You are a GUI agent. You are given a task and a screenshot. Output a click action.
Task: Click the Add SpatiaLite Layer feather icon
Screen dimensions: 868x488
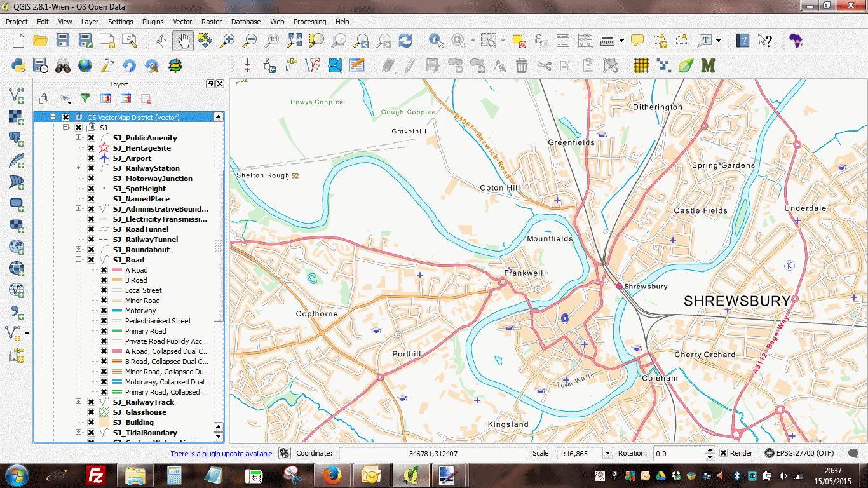[x=16, y=160]
